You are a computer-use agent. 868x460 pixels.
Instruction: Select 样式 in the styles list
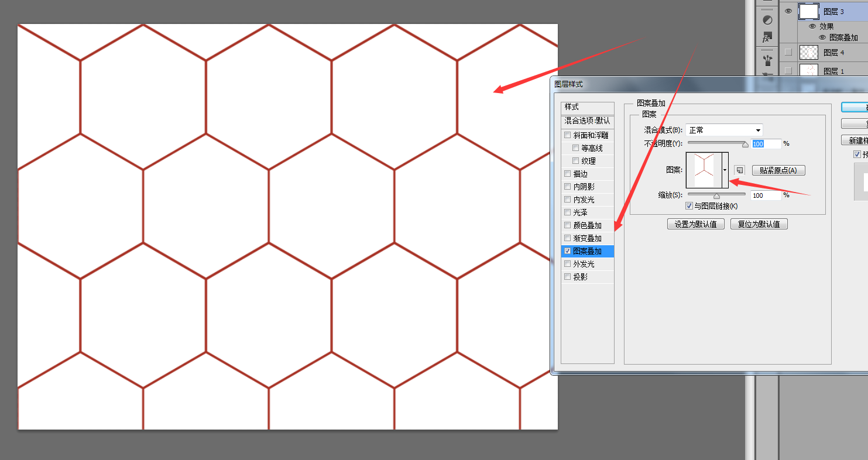click(588, 108)
